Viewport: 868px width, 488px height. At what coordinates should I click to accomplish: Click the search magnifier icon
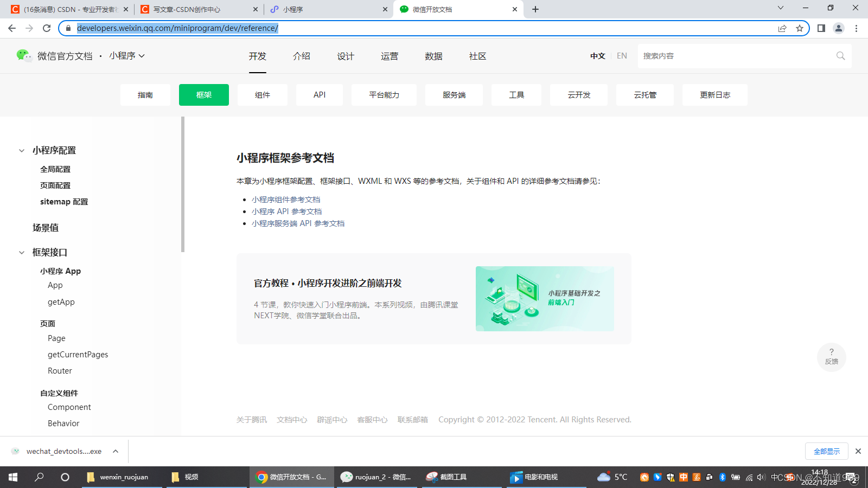click(x=840, y=56)
